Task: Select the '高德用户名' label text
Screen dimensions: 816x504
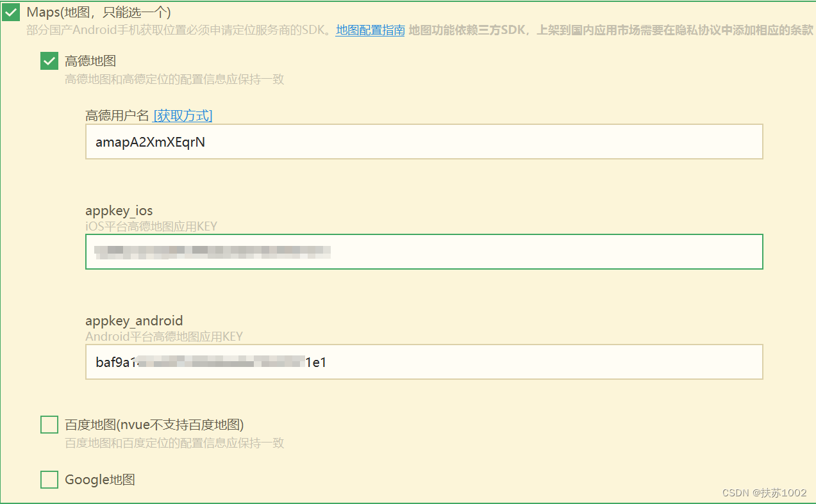Action: click(117, 115)
